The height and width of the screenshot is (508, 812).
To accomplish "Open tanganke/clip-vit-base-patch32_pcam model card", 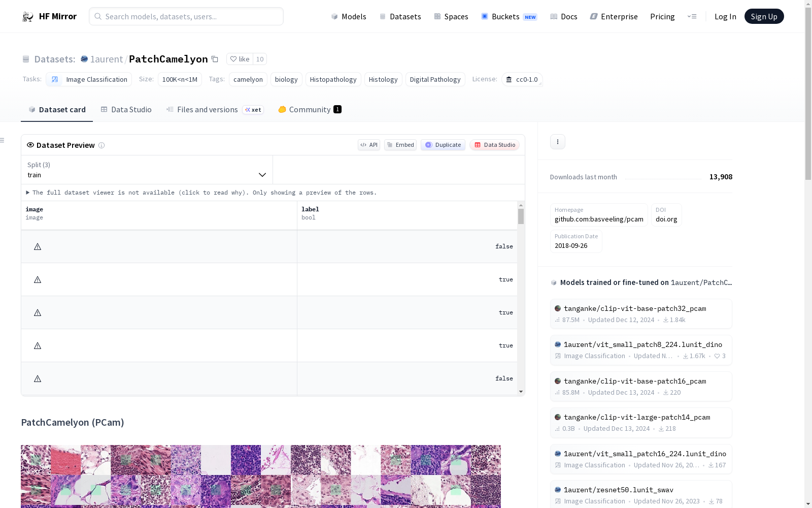I will [641, 314].
